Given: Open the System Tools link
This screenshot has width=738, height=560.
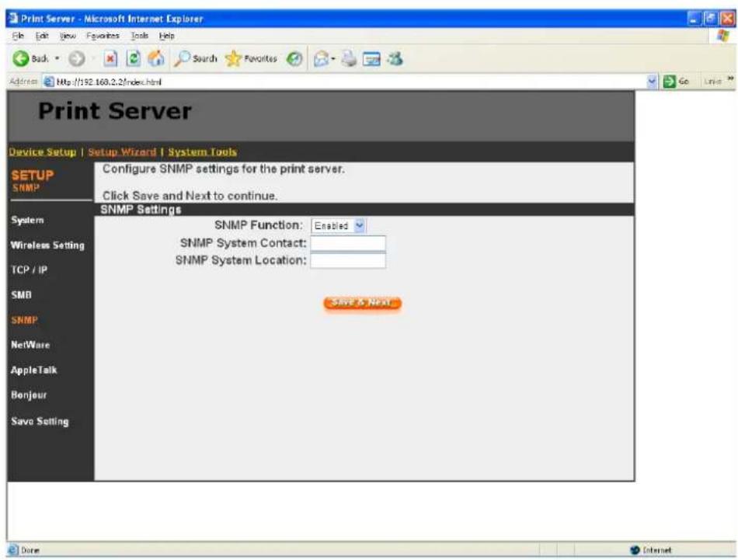Looking at the screenshot, I should [x=203, y=152].
